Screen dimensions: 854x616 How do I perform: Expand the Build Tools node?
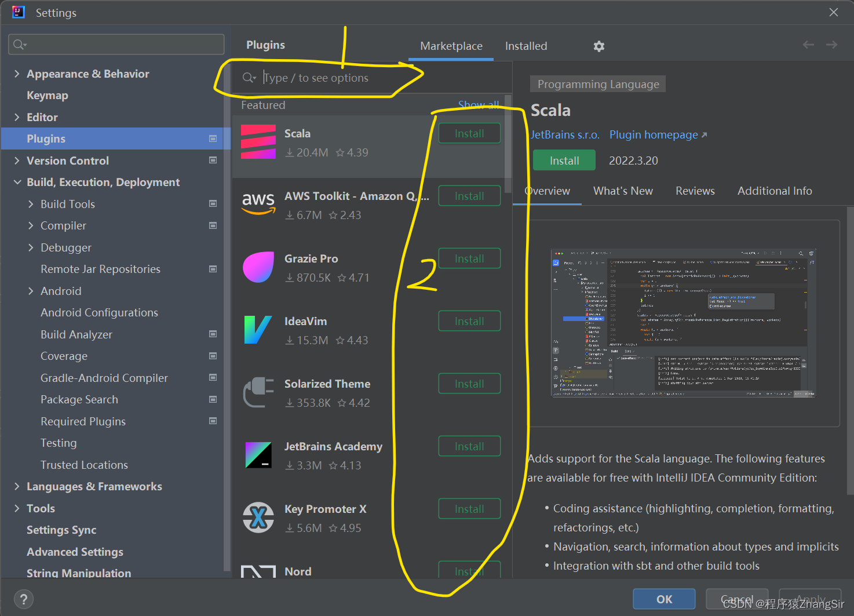[31, 204]
